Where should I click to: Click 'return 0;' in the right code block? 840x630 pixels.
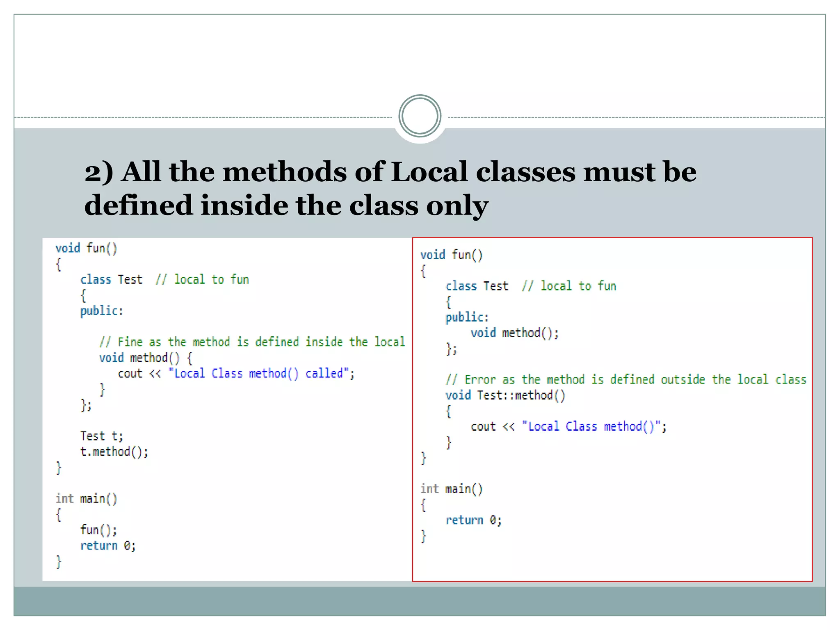coord(474,520)
